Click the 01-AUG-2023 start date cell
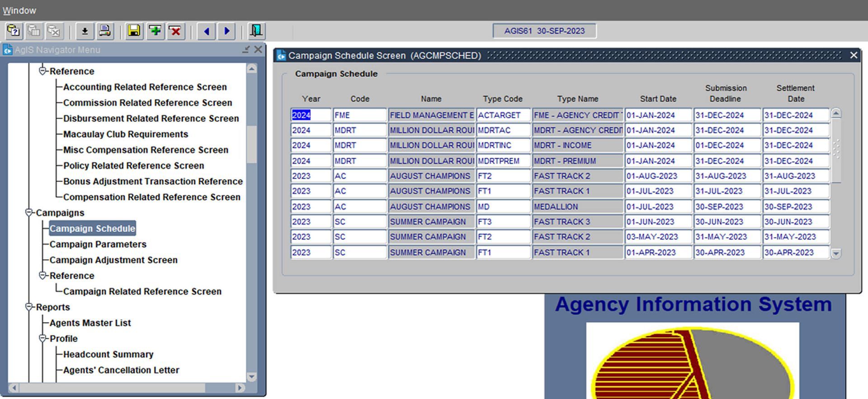Screen dimensions: 868x399 pyautogui.click(x=658, y=176)
